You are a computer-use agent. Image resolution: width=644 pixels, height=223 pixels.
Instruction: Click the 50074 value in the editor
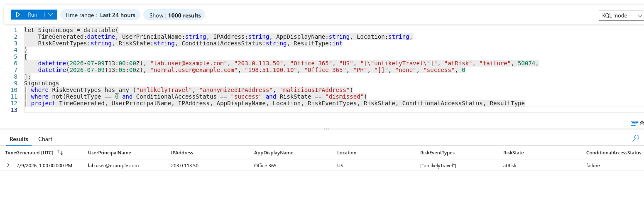526,63
